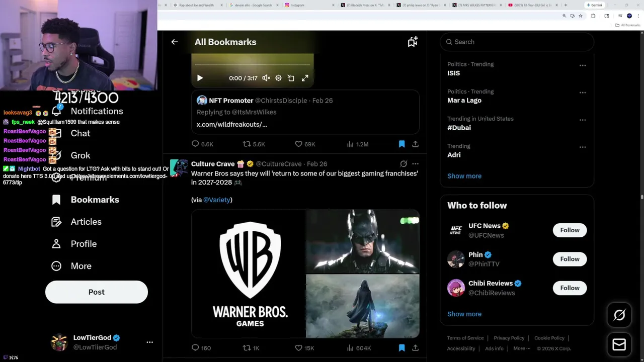Repost the Culture Crave post with 1K reposts
The image size is (644, 362).
251,348
